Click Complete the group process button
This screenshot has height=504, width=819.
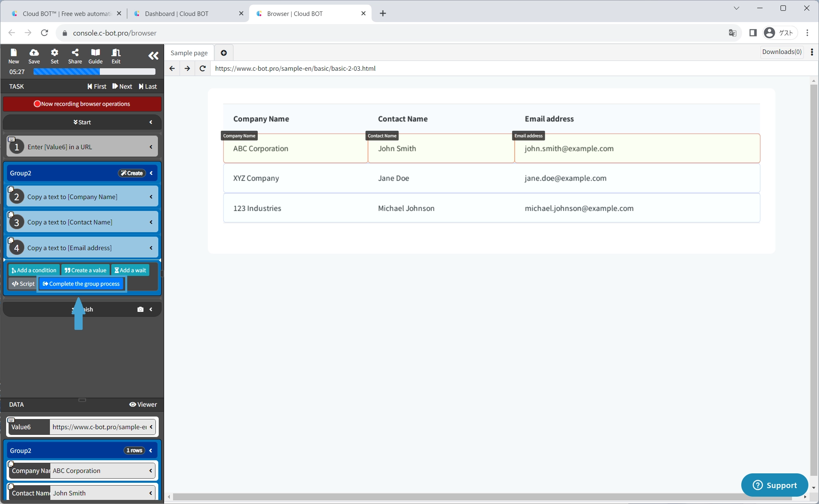(x=81, y=284)
